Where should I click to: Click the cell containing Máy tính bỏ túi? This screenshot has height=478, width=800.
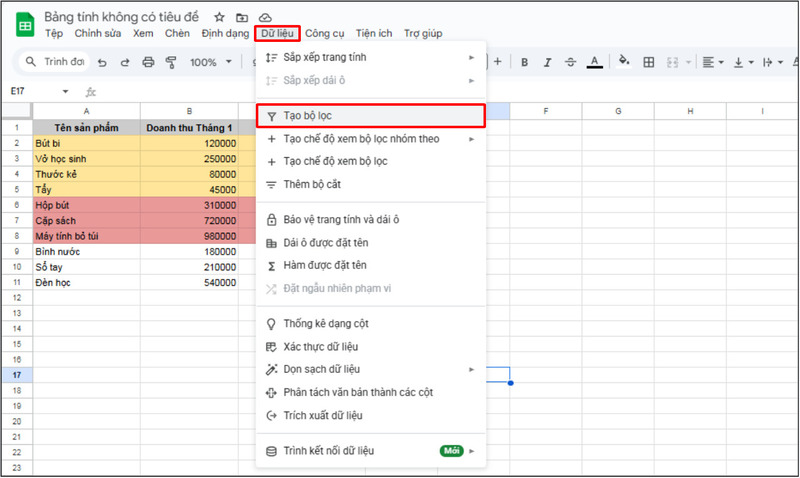[x=86, y=236]
